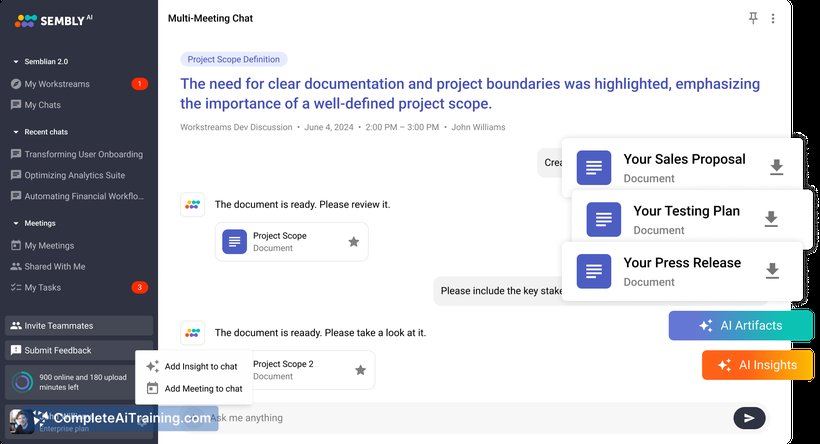Click the red badge on My Workstreams
This screenshot has height=444, width=820.
(x=140, y=84)
